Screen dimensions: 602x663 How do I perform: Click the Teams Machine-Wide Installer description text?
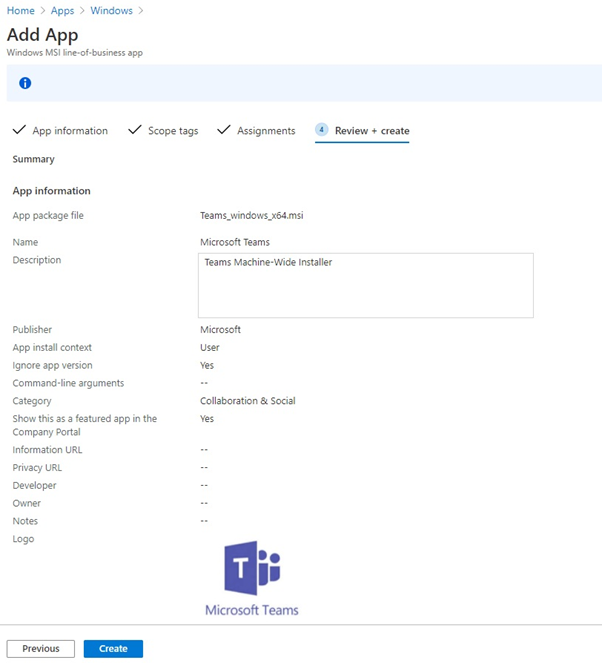(268, 262)
